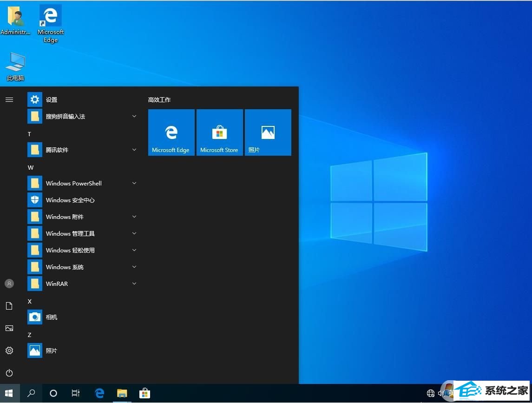Screen dimensions: 532x403
Task: Open the Windows 轻松使用 folder
Action: [x=83, y=250]
